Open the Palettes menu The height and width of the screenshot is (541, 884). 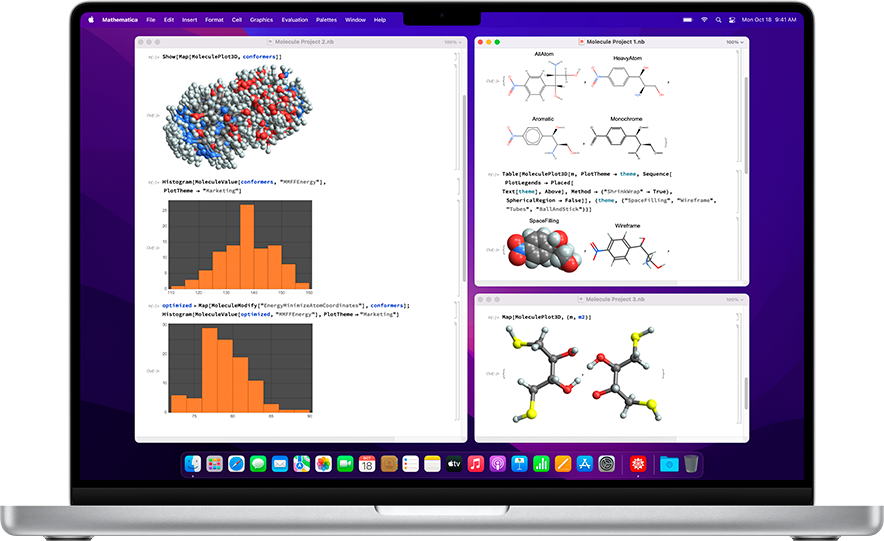(326, 20)
